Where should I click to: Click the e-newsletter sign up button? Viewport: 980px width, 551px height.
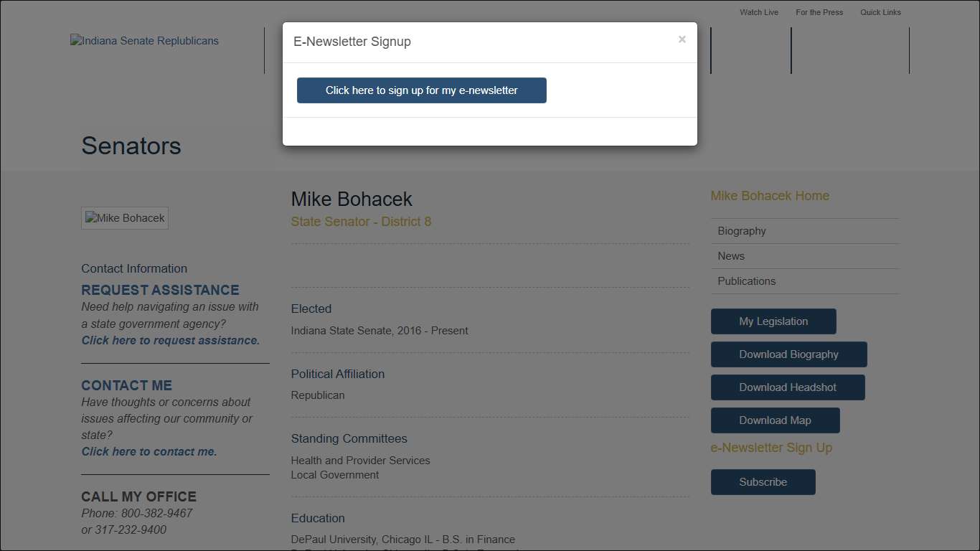click(421, 90)
